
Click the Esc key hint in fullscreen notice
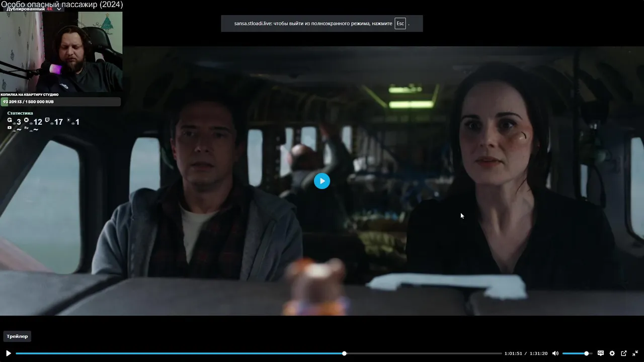tap(400, 24)
